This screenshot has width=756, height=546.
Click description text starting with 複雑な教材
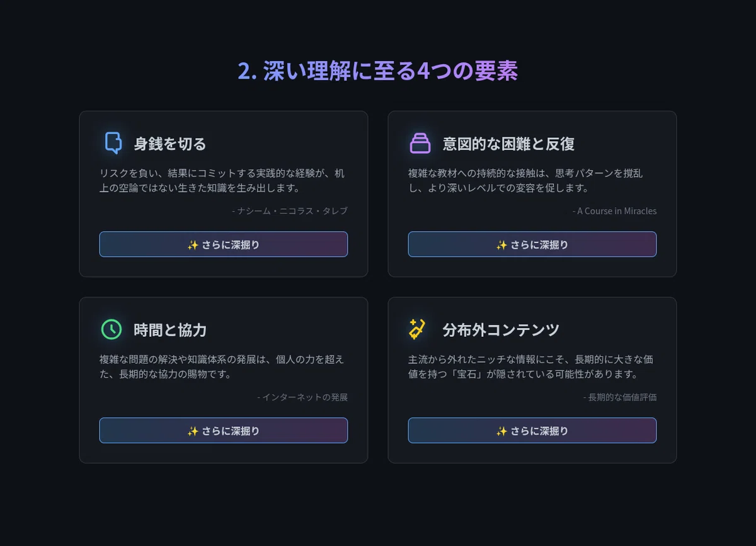525,181
